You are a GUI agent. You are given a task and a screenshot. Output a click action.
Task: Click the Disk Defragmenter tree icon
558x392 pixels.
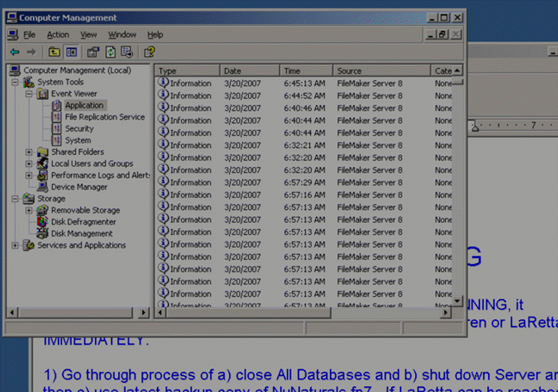(x=43, y=222)
